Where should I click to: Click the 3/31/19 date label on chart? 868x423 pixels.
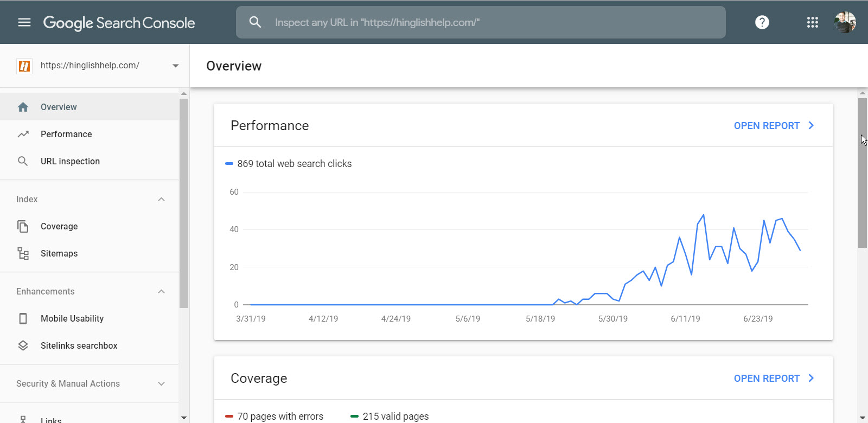coord(251,319)
